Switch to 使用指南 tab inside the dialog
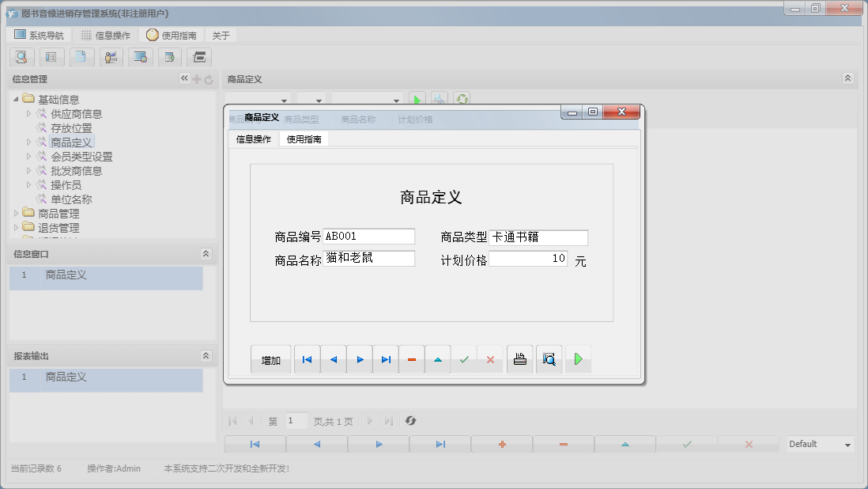 [x=304, y=139]
